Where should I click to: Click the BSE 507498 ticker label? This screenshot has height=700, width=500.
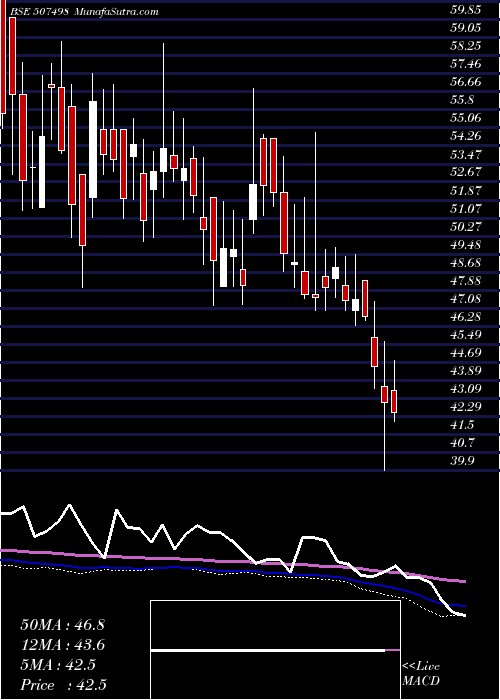[38, 12]
